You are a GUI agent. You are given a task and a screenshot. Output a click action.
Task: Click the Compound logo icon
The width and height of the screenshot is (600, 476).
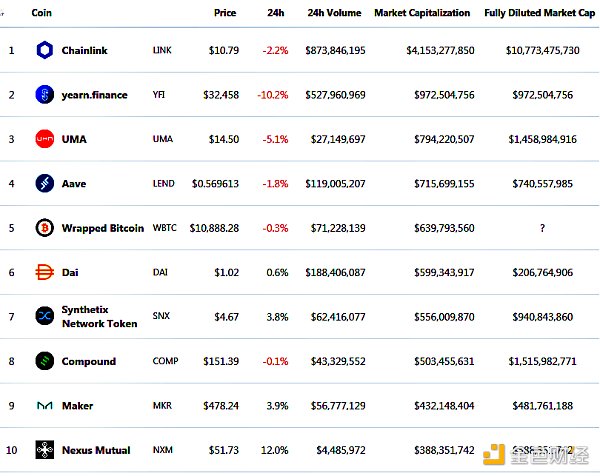[44, 361]
